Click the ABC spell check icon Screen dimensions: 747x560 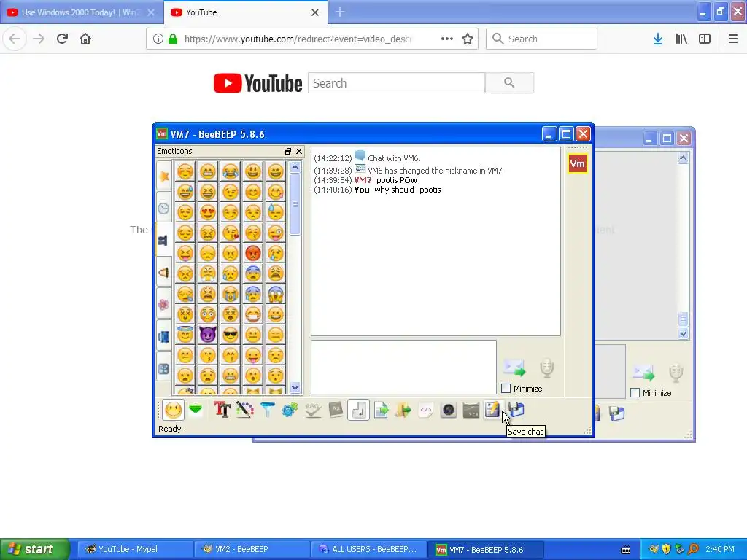[312, 410]
